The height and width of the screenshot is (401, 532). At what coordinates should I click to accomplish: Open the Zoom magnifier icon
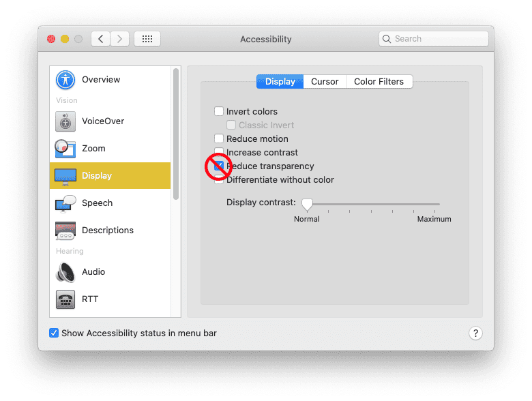(65, 149)
